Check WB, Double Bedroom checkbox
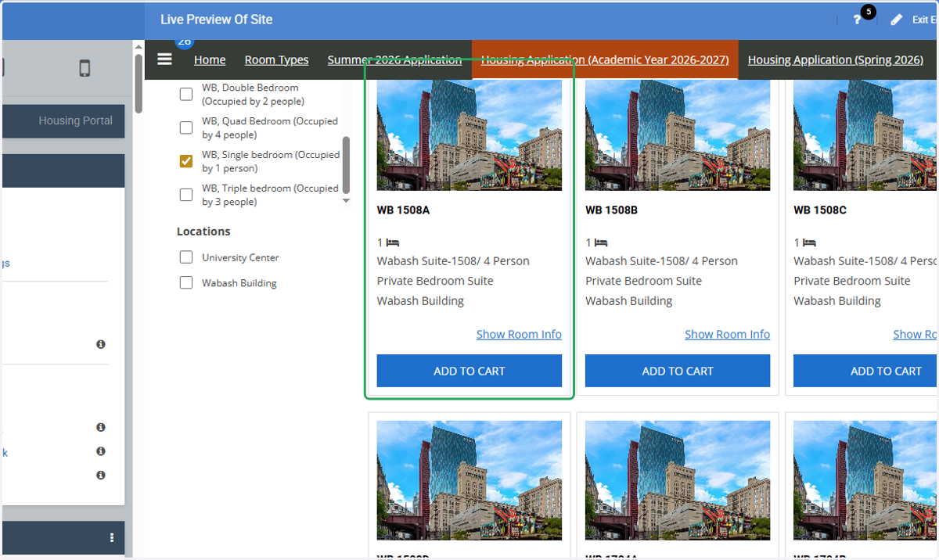 (x=186, y=95)
